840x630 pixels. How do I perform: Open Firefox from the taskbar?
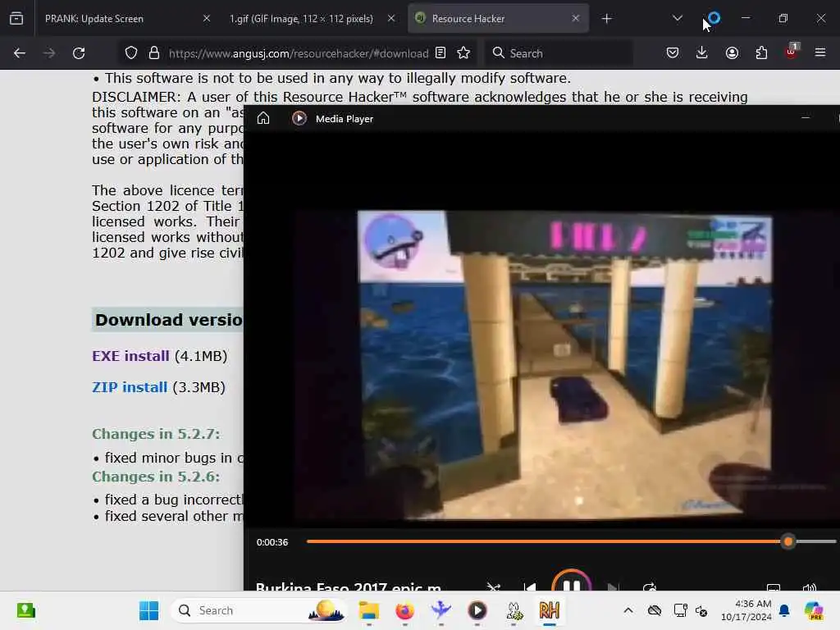404,610
